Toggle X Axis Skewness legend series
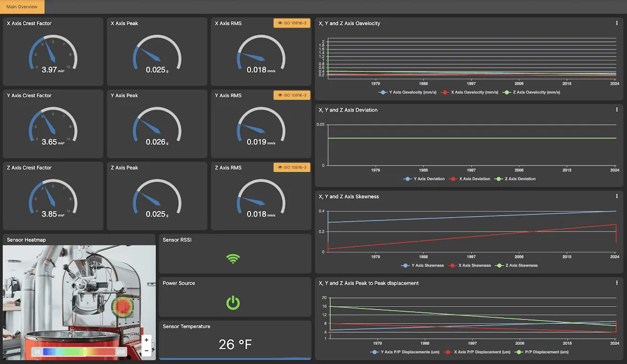This screenshot has width=627, height=364. click(470, 266)
